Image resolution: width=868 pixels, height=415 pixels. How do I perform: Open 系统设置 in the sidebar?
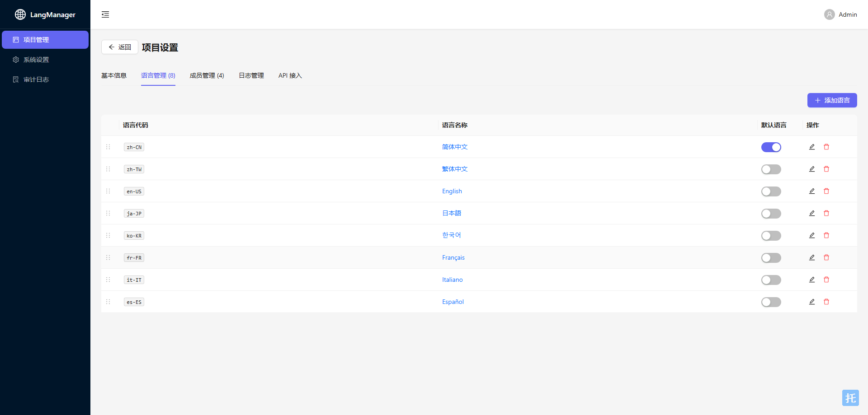[x=45, y=60]
